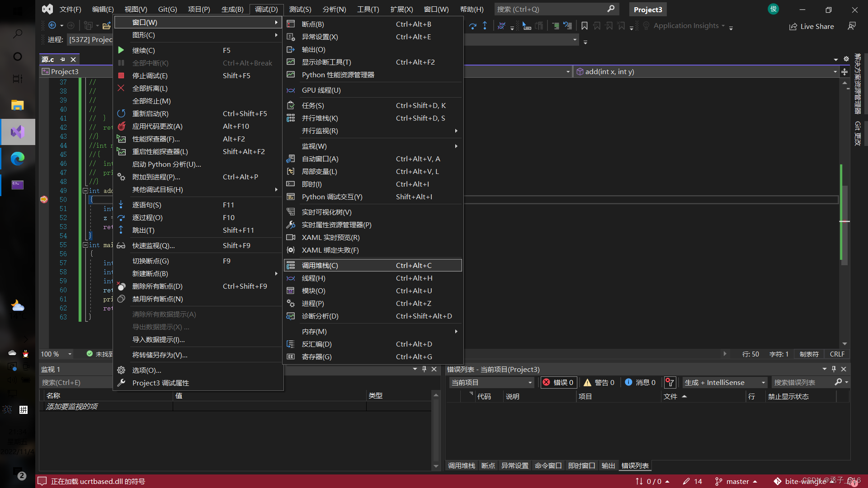This screenshot has width=868, height=488.
Task: Click green change marker in scrollbar margin
Action: point(841,212)
